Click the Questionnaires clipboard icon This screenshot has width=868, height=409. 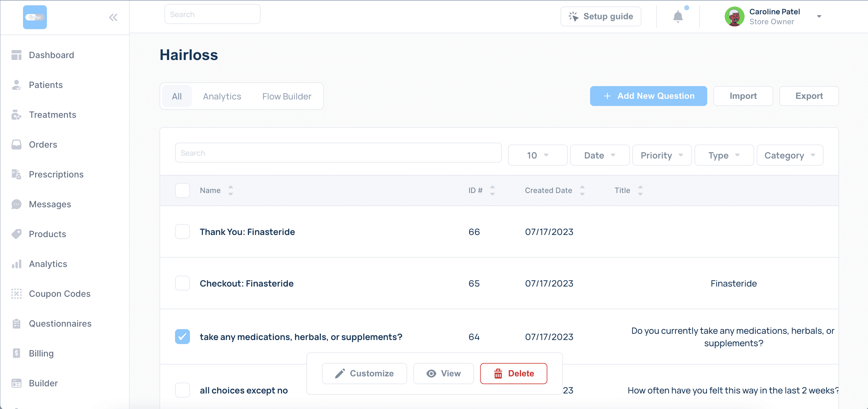pos(16,324)
